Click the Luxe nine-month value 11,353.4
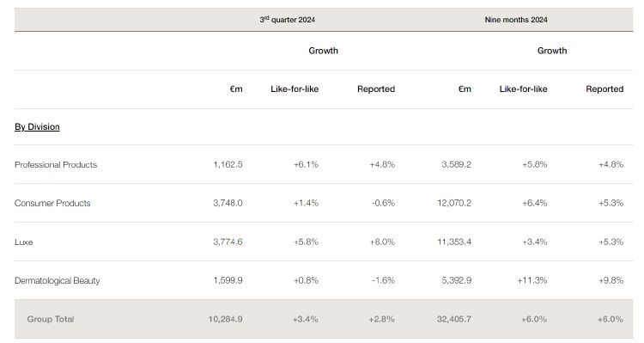The height and width of the screenshot is (343, 644). (454, 242)
